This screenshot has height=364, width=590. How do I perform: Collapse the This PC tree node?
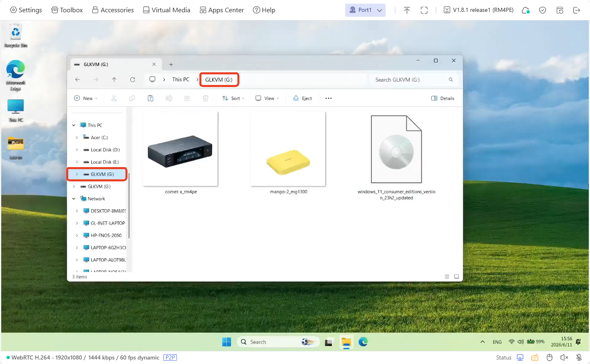(74, 125)
